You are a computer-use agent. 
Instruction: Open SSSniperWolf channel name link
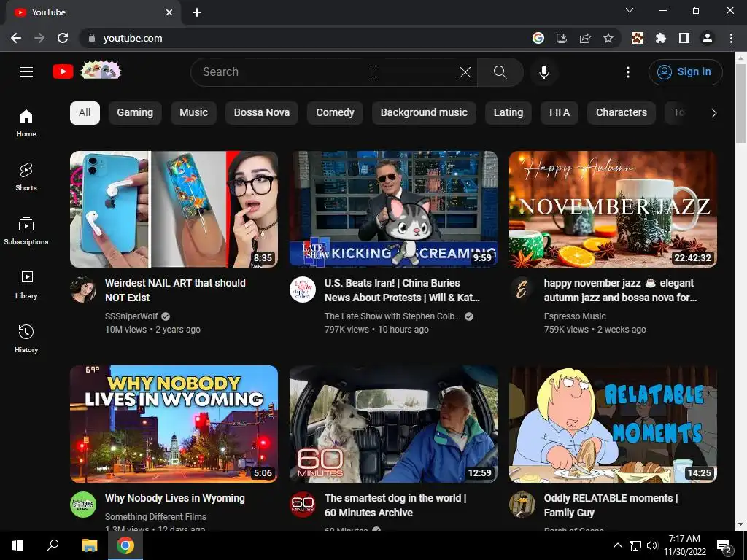[131, 316]
